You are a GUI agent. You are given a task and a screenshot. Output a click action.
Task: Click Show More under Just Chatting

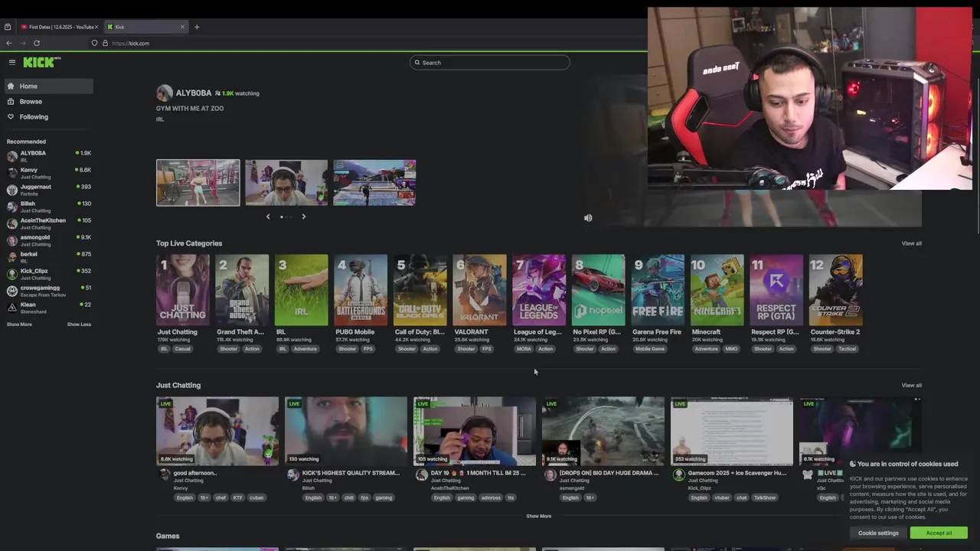pyautogui.click(x=538, y=516)
